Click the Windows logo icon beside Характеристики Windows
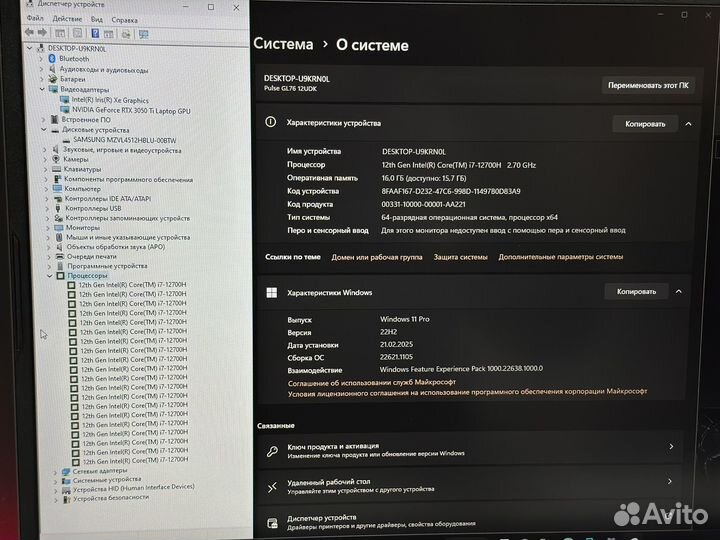 click(x=271, y=292)
